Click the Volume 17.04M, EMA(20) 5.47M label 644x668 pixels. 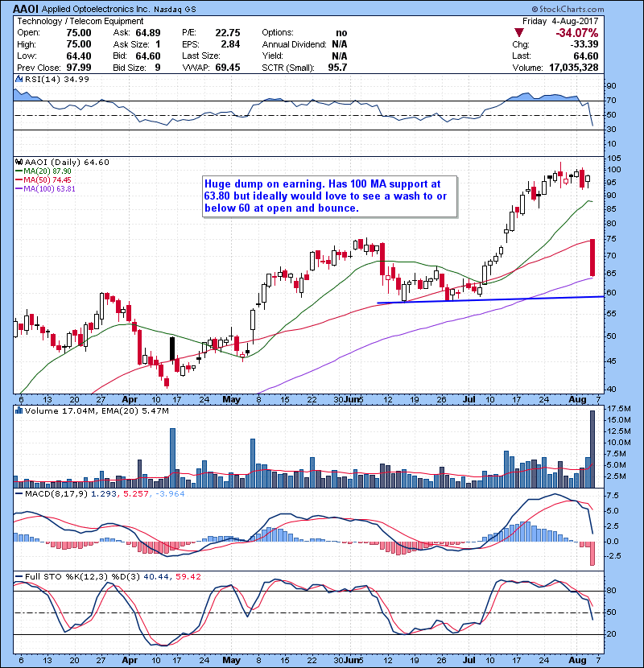[x=97, y=410]
